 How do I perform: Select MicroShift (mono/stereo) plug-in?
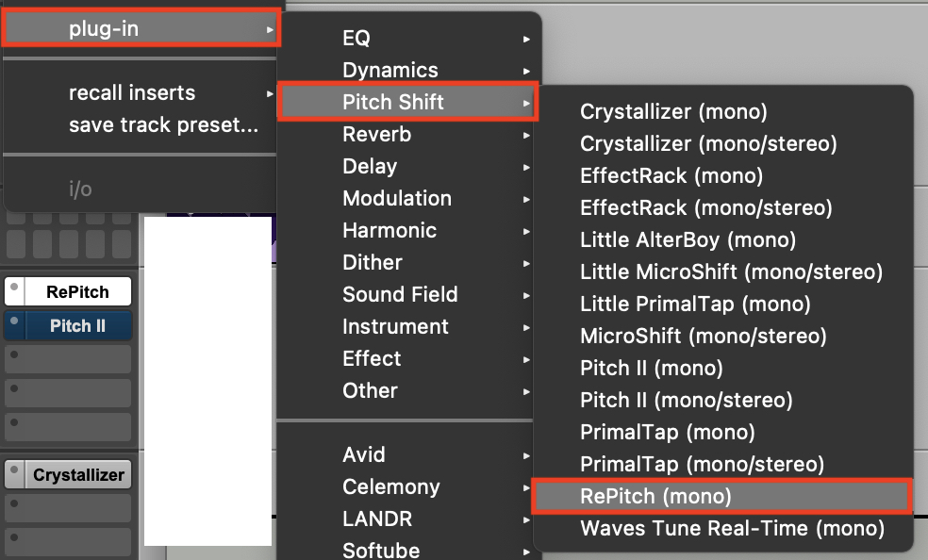pos(703,336)
